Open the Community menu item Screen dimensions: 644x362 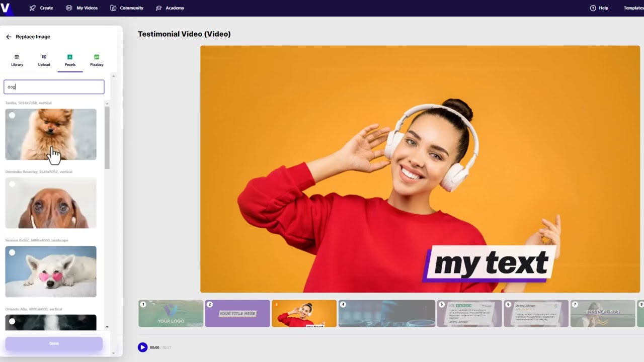pos(127,8)
